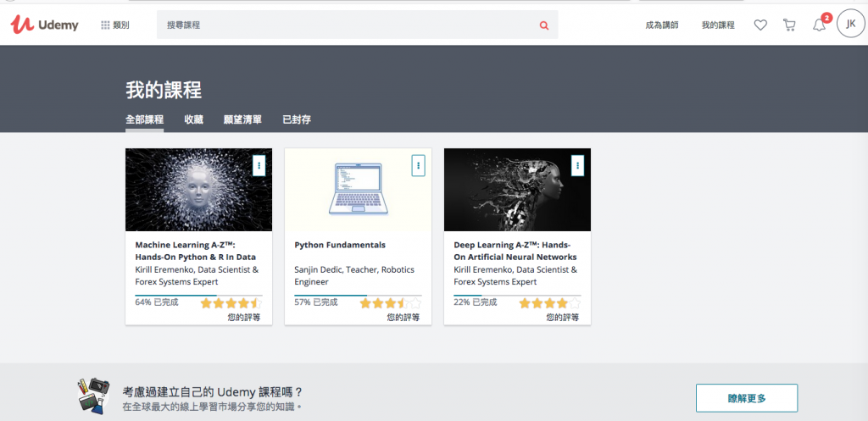
Task: Click the teaching tools illustration icon
Action: point(94,396)
